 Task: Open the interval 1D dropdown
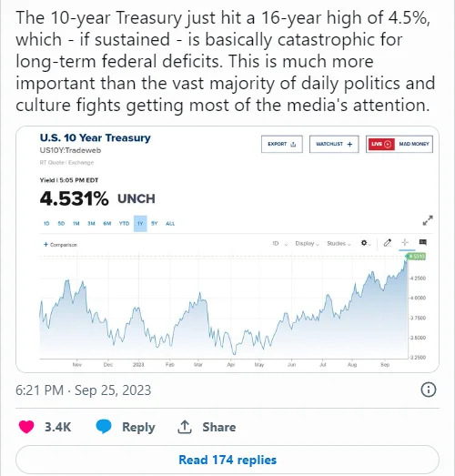[x=279, y=244]
